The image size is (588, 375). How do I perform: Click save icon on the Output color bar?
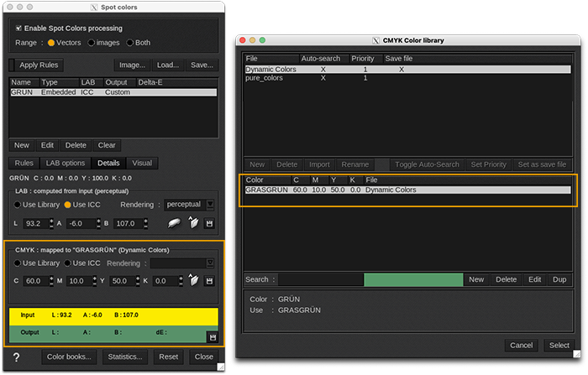213,336
